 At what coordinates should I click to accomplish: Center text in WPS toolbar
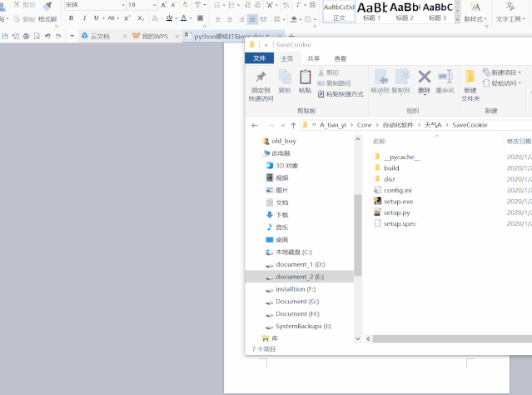click(230, 19)
